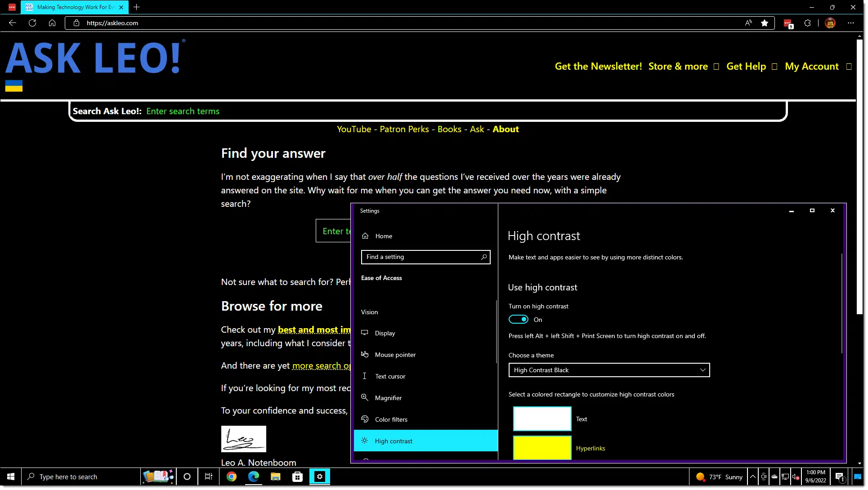868x490 pixels.
Task: Minimize the Settings window
Action: (x=792, y=211)
